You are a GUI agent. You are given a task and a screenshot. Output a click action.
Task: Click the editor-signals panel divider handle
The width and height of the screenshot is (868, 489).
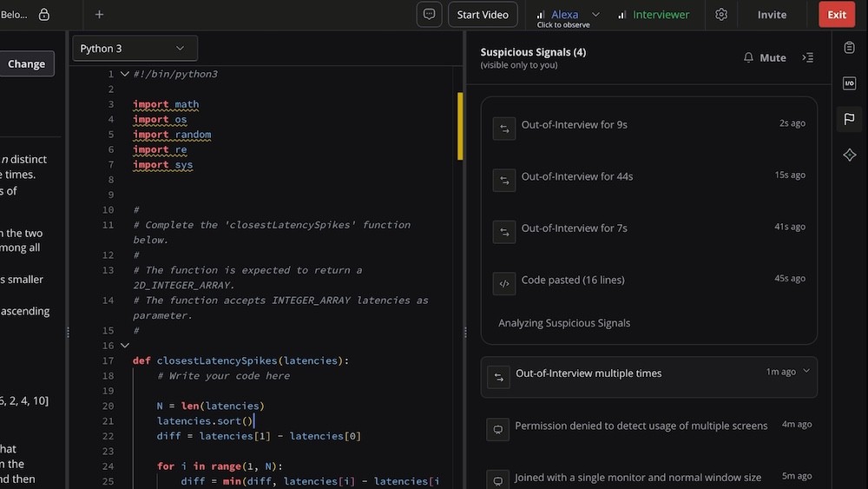tap(465, 333)
